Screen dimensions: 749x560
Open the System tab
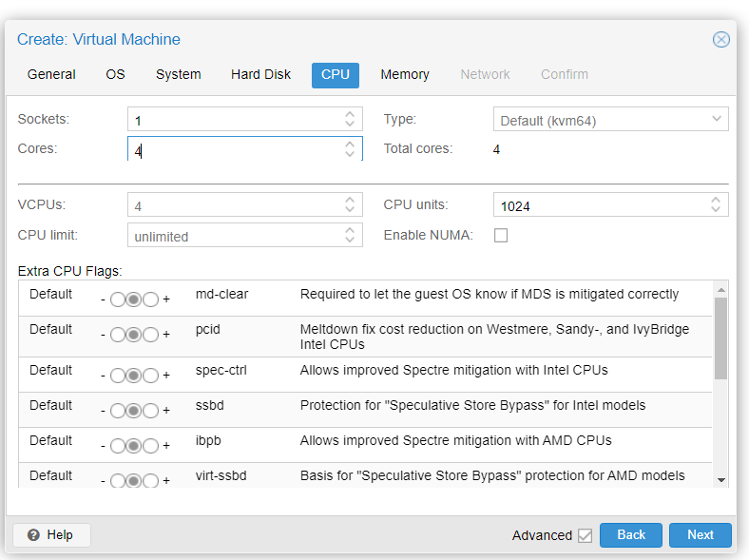[x=179, y=74]
